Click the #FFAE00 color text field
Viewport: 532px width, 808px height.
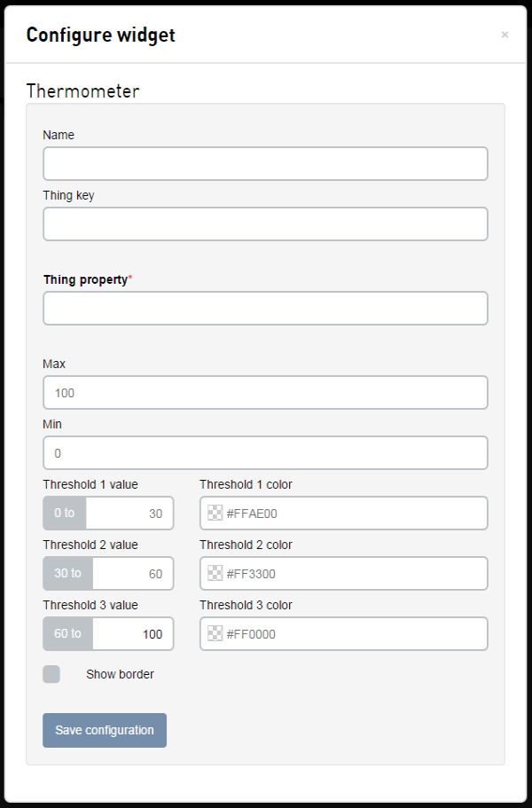tap(355, 514)
